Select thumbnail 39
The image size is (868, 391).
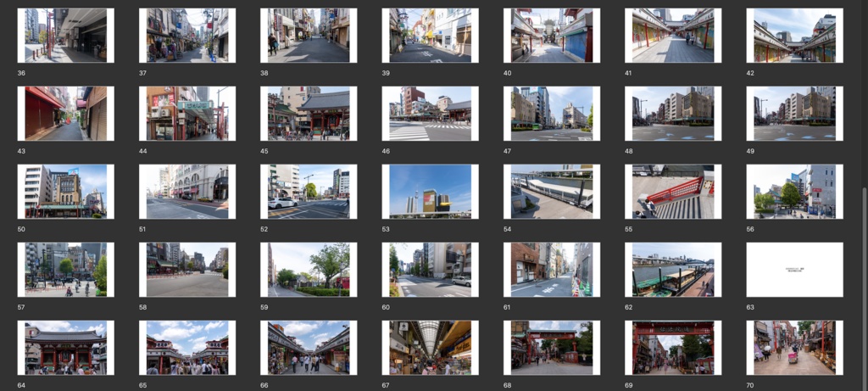(x=430, y=36)
